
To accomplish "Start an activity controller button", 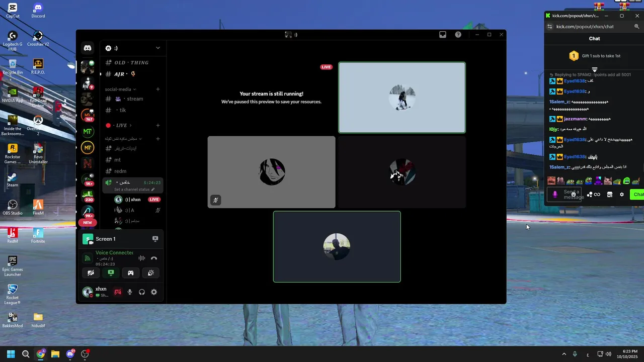I will tap(130, 273).
